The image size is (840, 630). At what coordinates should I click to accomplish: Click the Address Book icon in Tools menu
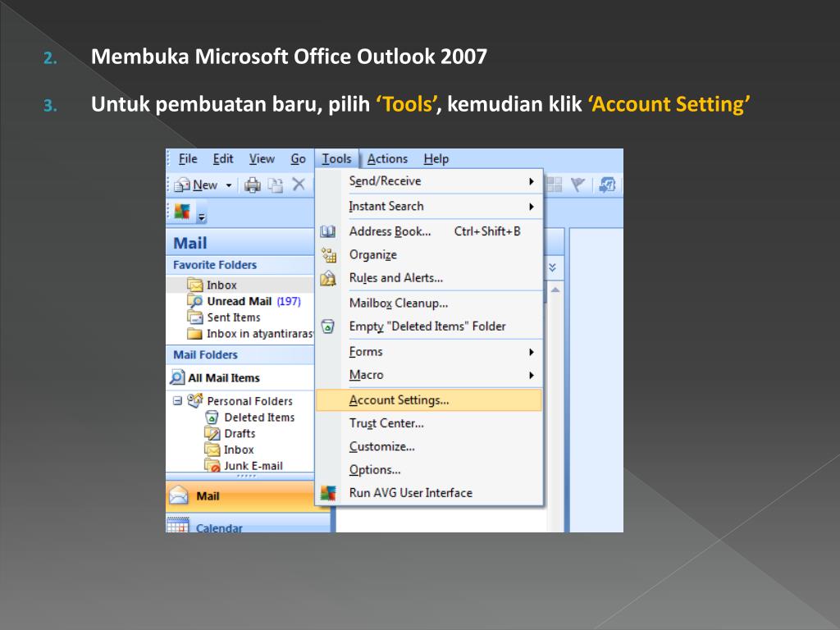pos(328,231)
